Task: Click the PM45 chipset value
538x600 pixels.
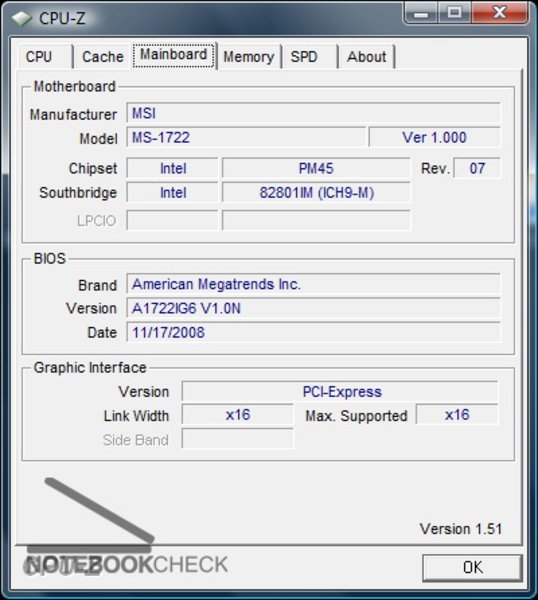Action: (x=316, y=168)
